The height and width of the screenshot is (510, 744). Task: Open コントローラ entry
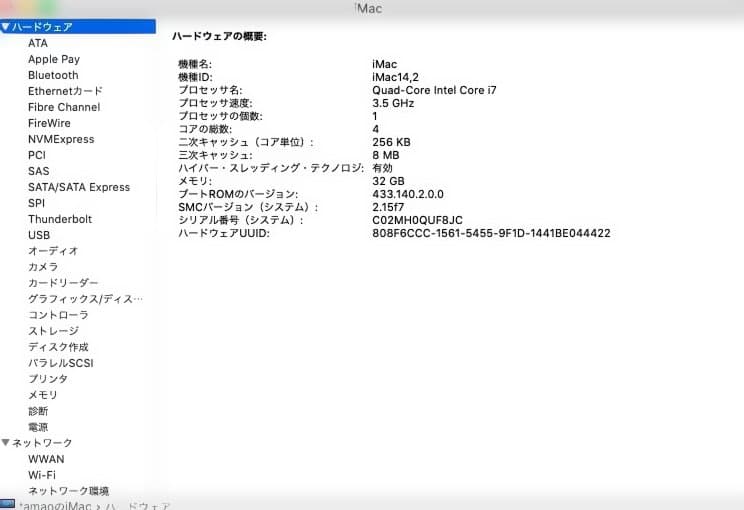(58, 315)
